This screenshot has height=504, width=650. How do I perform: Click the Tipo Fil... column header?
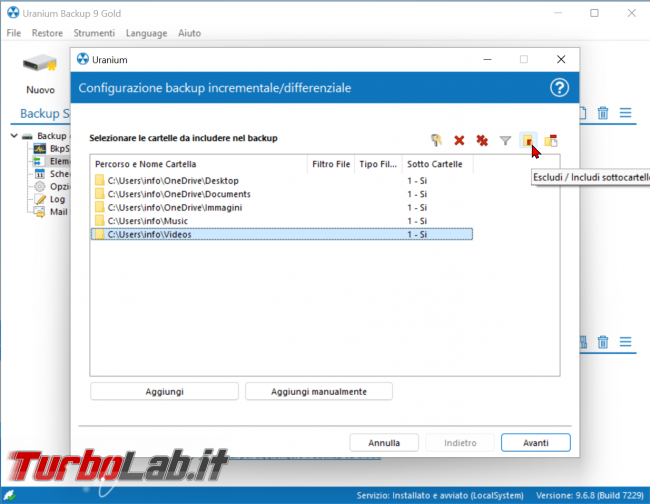coord(378,164)
